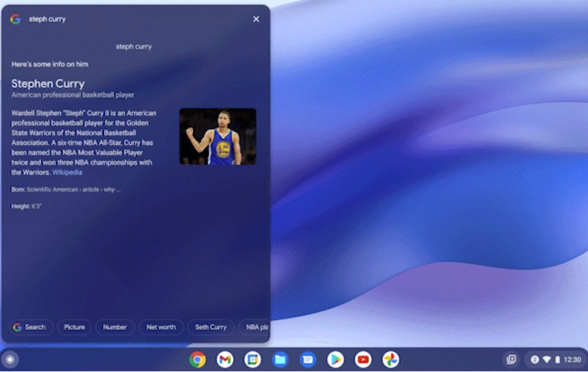This screenshot has height=372, width=588.
Task: Click the Google Assistant logo
Action: [x=15, y=19]
